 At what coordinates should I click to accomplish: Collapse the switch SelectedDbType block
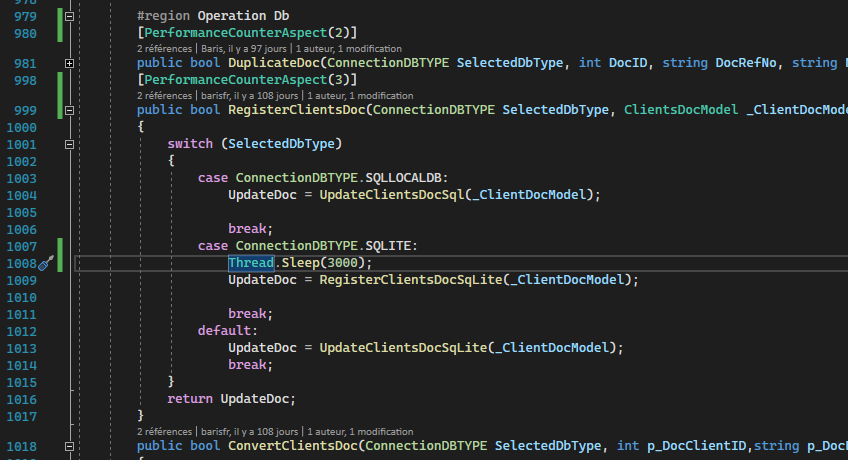(x=69, y=144)
